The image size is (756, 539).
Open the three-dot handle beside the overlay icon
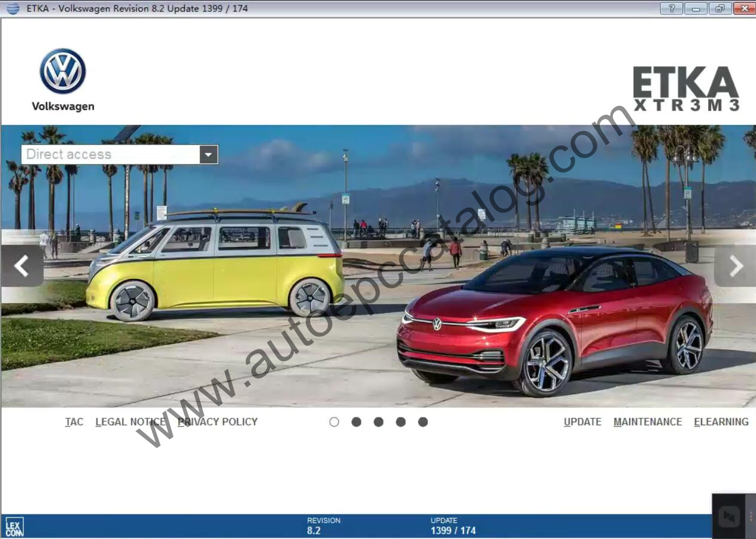(x=751, y=516)
